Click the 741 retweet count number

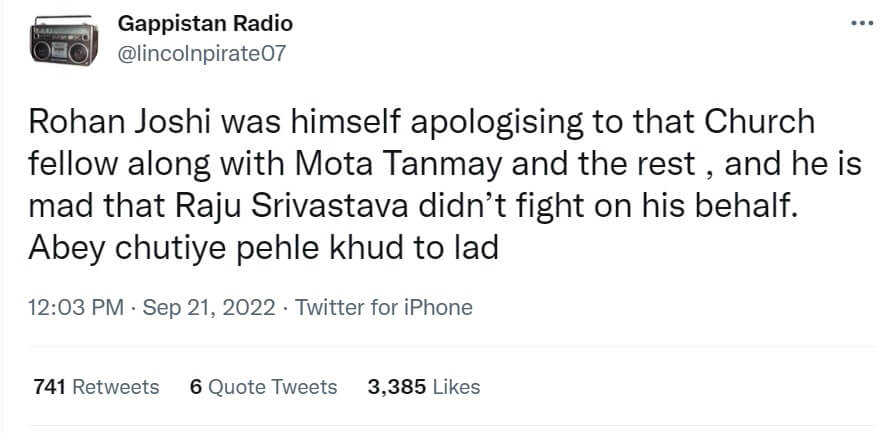[x=48, y=387]
